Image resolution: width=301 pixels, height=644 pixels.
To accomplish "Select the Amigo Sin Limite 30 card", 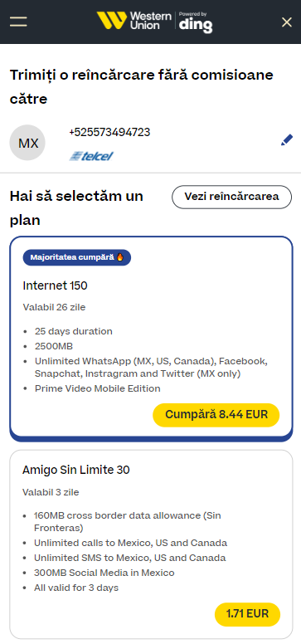I will [x=151, y=544].
